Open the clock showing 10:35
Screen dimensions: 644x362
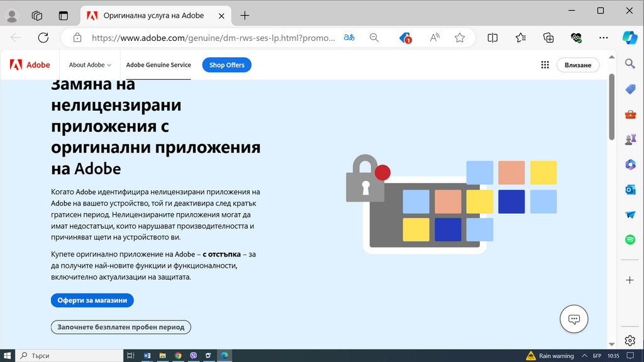pos(613,356)
